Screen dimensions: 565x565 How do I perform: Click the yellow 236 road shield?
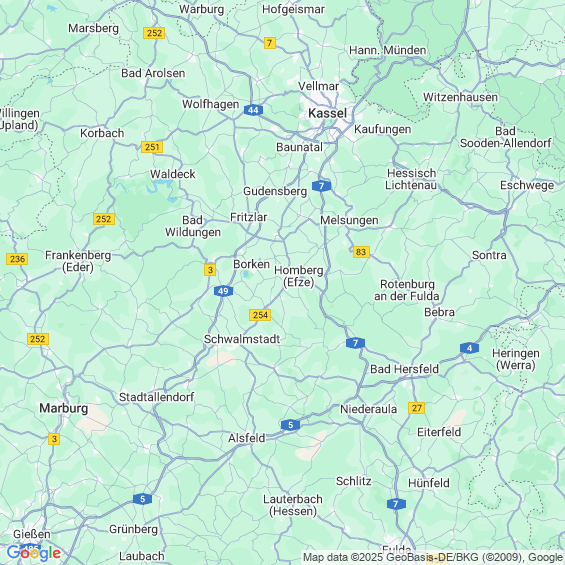coord(17,259)
